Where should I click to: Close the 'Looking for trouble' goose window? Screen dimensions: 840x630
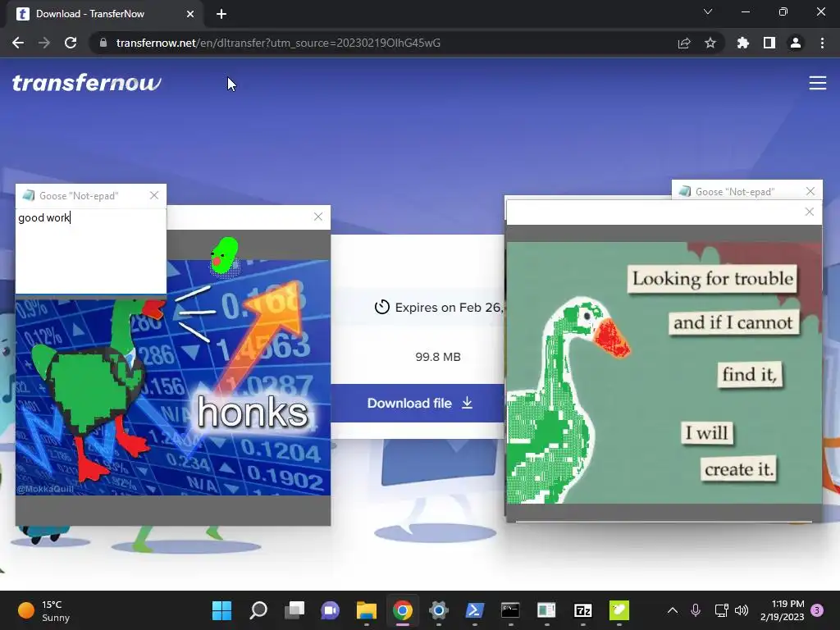point(810,212)
